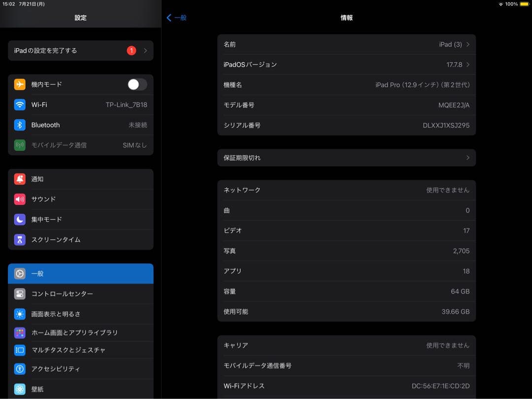
Task: Select マルチタスクとジェスチャ in the sidebar
Action: pyautogui.click(x=80, y=350)
